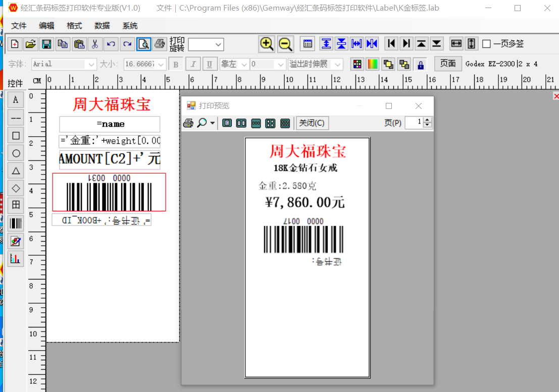Expand the preview zoom dropdown arrow

click(x=213, y=123)
